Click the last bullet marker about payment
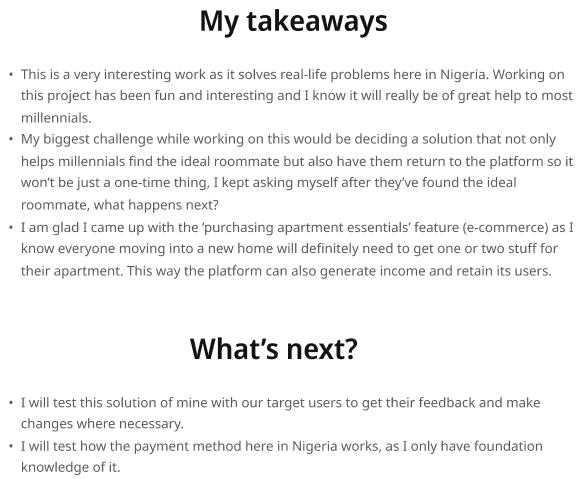Image resolution: width=586 pixels, height=479 pixels. (x=11, y=446)
